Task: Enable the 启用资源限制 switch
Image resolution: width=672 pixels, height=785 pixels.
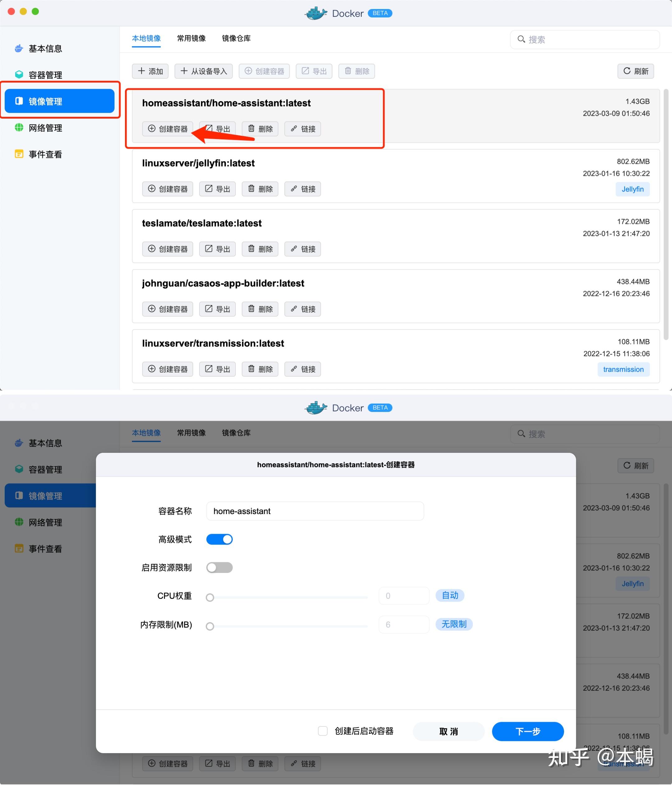Action: pyautogui.click(x=220, y=567)
